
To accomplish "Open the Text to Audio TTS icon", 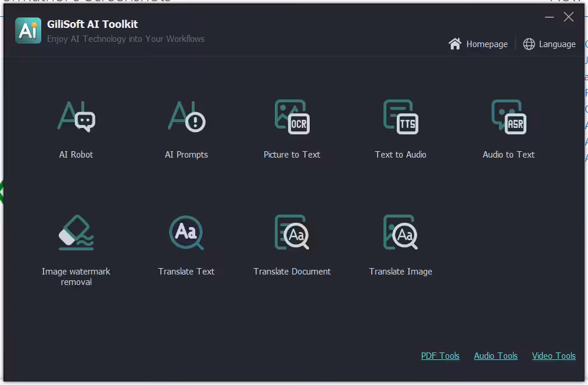I will coord(400,116).
